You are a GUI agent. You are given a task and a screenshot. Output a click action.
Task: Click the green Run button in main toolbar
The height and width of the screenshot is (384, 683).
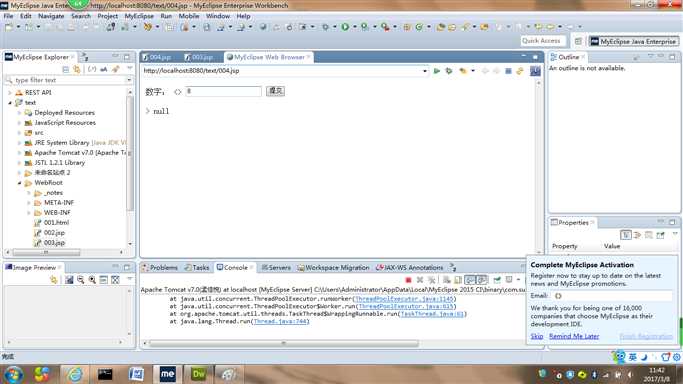345,27
